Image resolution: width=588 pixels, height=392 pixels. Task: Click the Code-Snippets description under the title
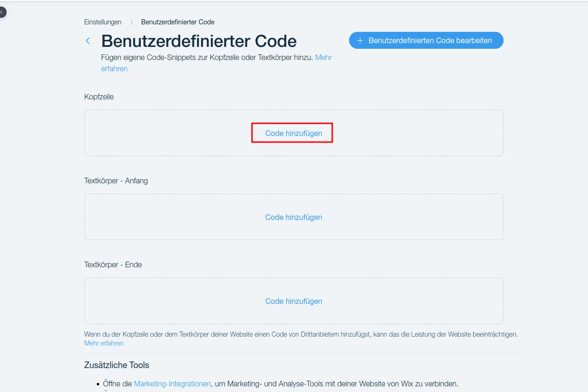click(207, 57)
